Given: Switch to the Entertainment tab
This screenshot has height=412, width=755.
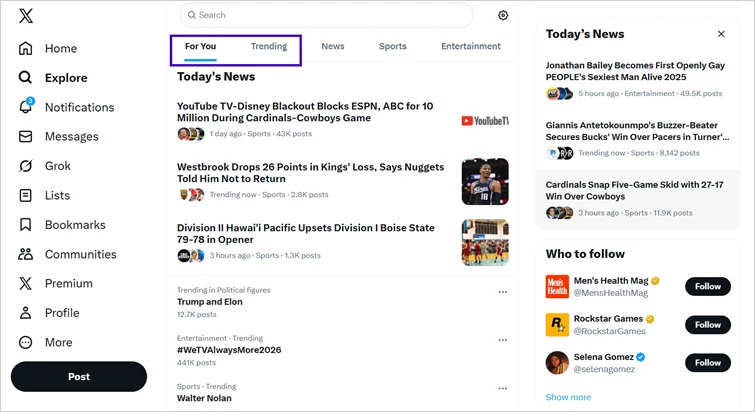Looking at the screenshot, I should [x=471, y=47].
